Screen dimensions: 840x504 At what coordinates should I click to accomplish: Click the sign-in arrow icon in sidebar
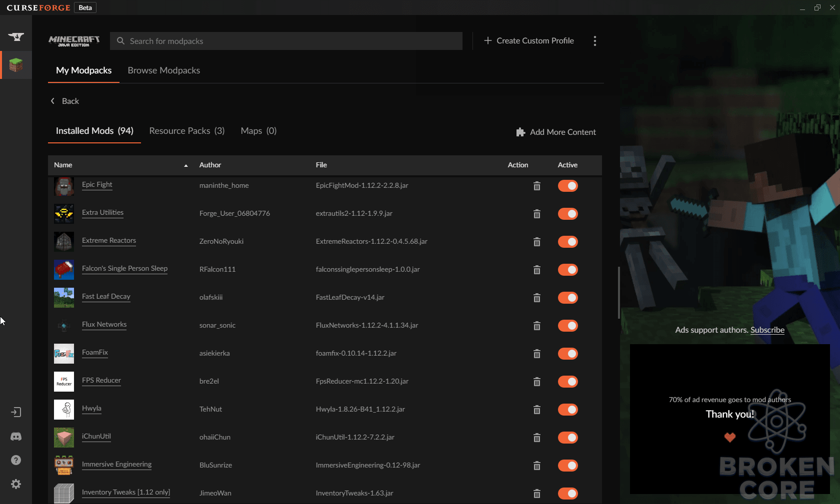[x=16, y=412]
